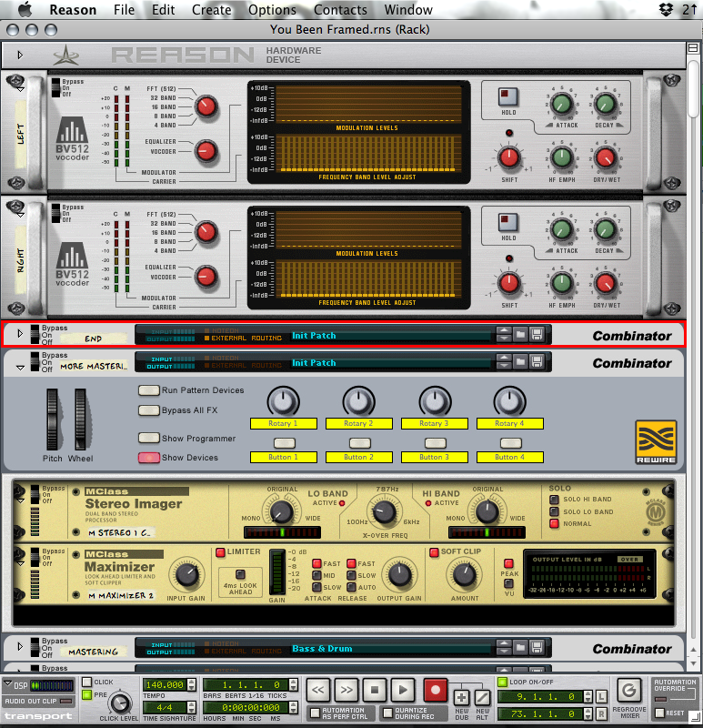Enable Run Pattern Devices
Screen dimensions: 703x728
(149, 390)
